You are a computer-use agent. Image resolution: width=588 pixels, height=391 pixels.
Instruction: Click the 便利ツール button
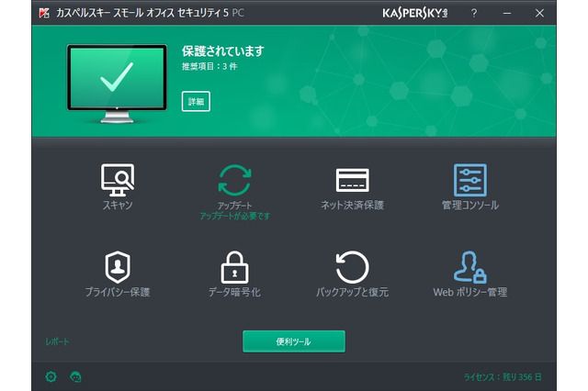294,341
